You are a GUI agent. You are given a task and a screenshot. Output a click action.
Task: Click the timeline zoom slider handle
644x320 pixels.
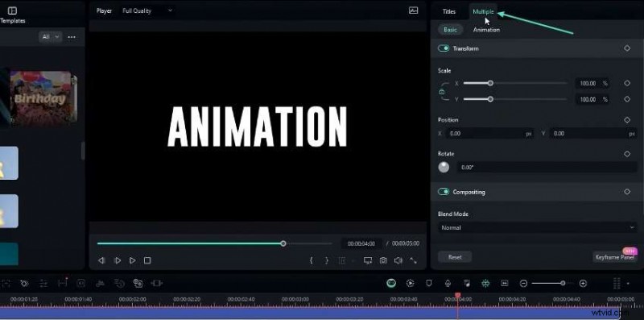coord(563,283)
